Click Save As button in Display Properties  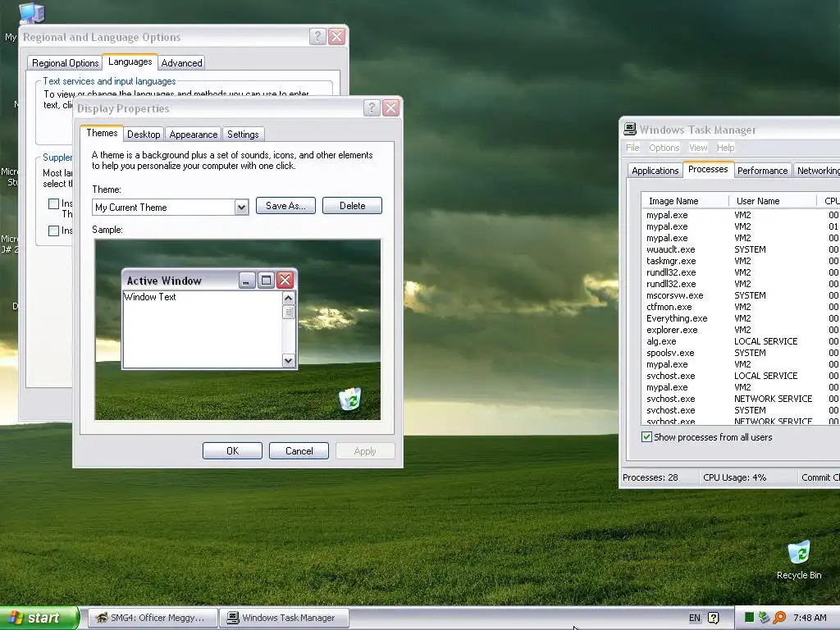click(285, 206)
